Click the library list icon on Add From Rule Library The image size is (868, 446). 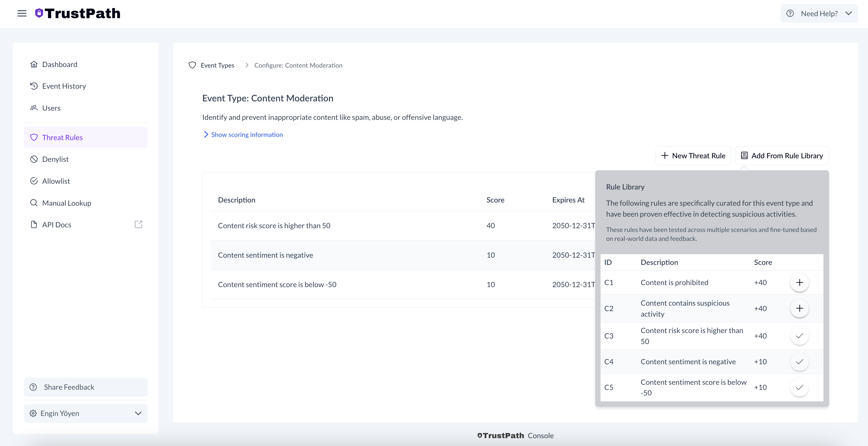tap(744, 155)
